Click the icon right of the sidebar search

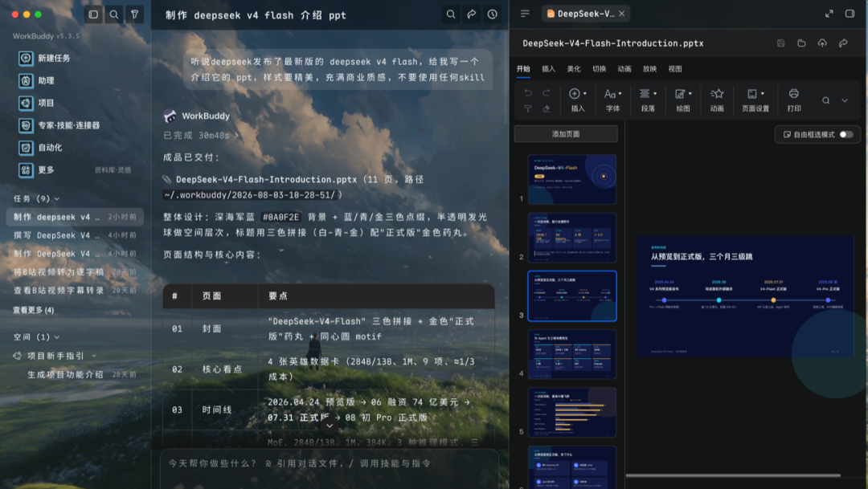(x=134, y=14)
